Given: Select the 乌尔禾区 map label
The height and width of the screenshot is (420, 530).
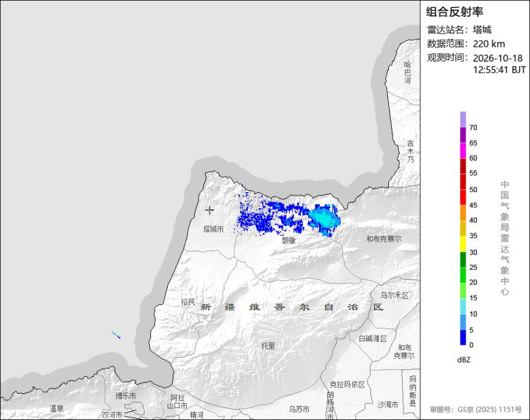Looking at the screenshot, I should click(x=394, y=296).
